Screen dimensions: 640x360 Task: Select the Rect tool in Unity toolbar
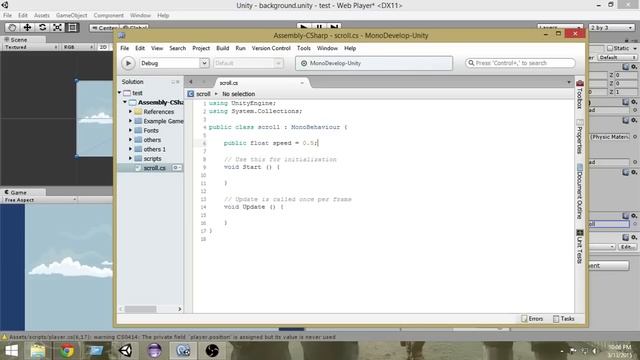coord(73,27)
